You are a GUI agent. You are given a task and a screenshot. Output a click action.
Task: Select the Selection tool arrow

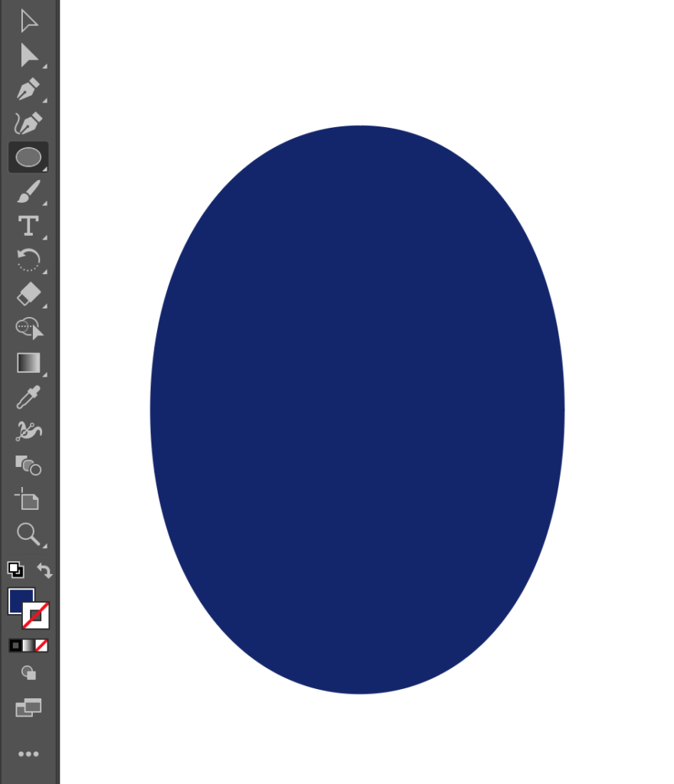[28, 21]
